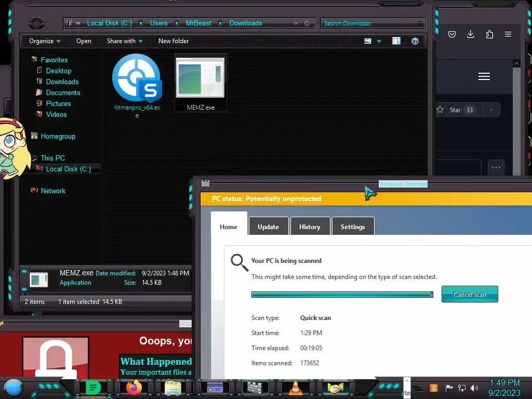Open Firefox extensions puzzle icon
532x399 pixels.
[x=489, y=34]
